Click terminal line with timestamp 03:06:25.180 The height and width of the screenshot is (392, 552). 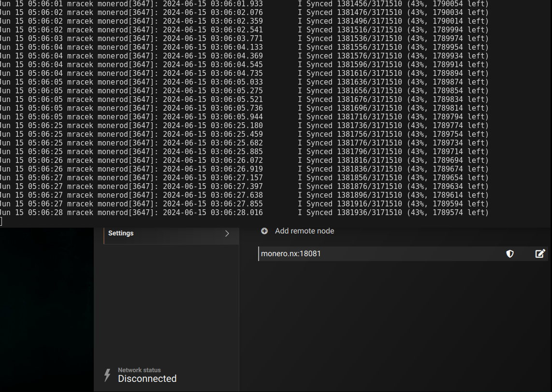[244, 126]
